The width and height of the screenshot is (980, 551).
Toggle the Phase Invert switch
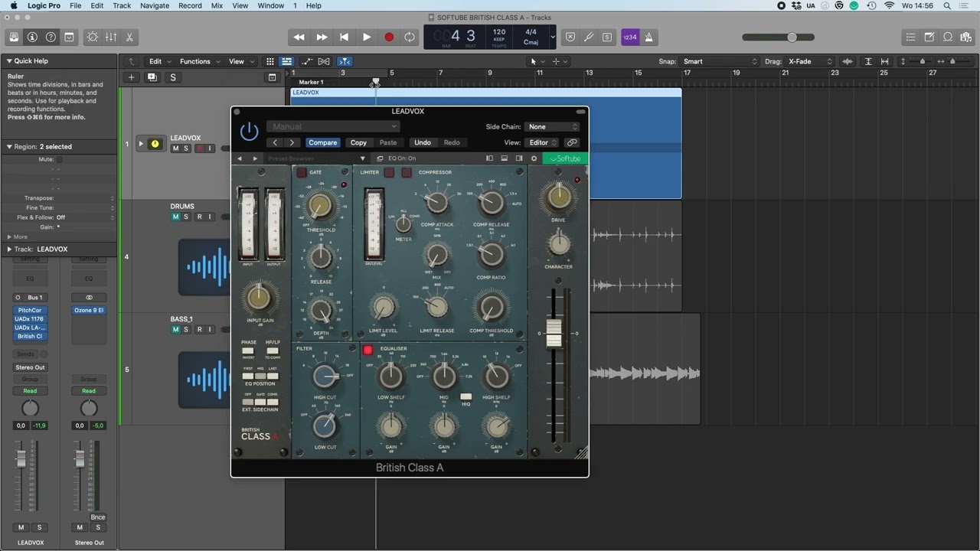(x=248, y=350)
